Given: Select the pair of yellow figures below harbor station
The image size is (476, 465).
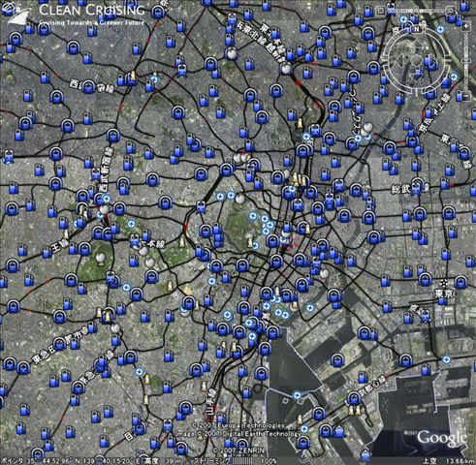Looking at the screenshot, I should click(x=355, y=410).
